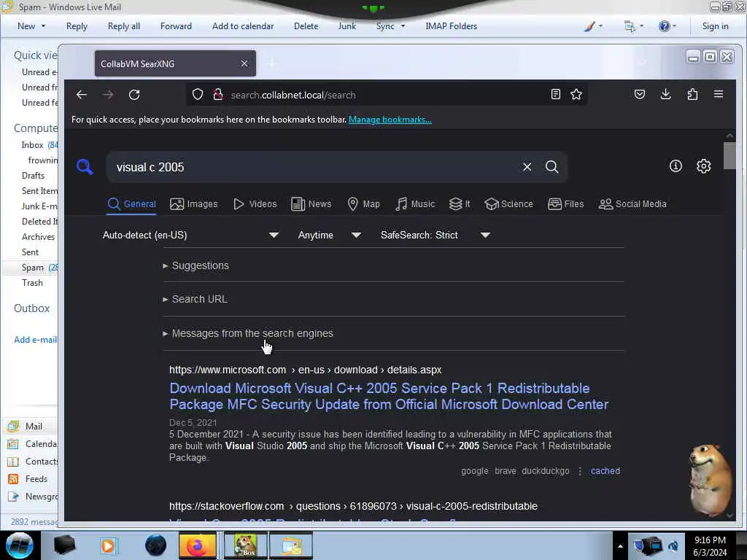
Task: Open the Anytime time range dropdown
Action: tap(329, 236)
